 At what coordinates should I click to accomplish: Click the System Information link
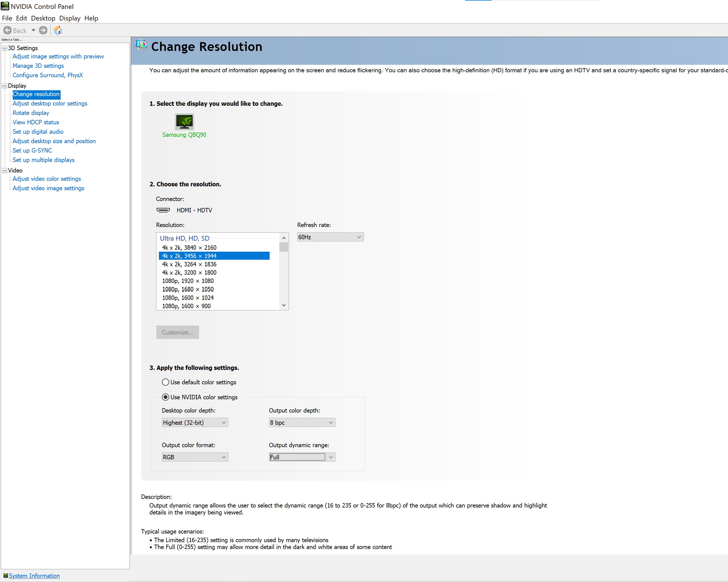(x=34, y=576)
